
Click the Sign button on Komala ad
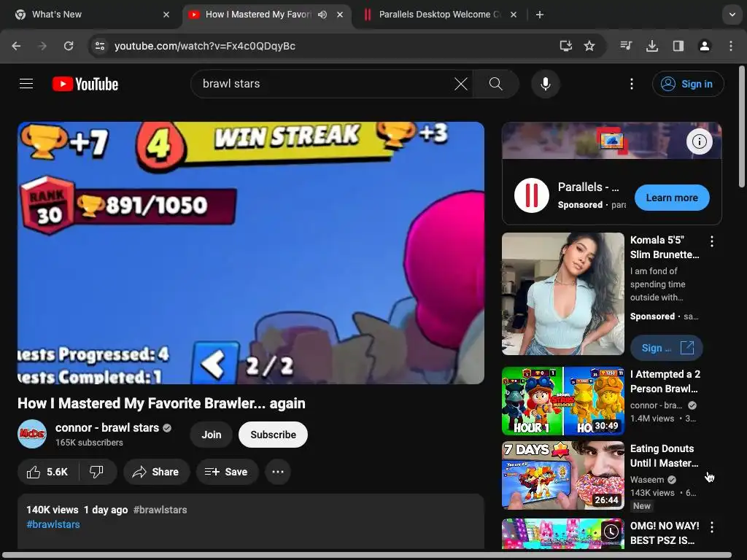[x=667, y=348]
